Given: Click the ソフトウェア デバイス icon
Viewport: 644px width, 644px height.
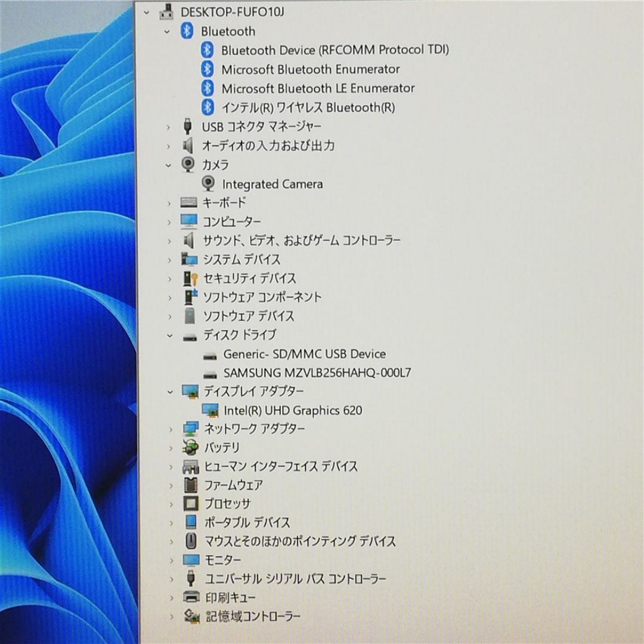Looking at the screenshot, I should (x=190, y=316).
